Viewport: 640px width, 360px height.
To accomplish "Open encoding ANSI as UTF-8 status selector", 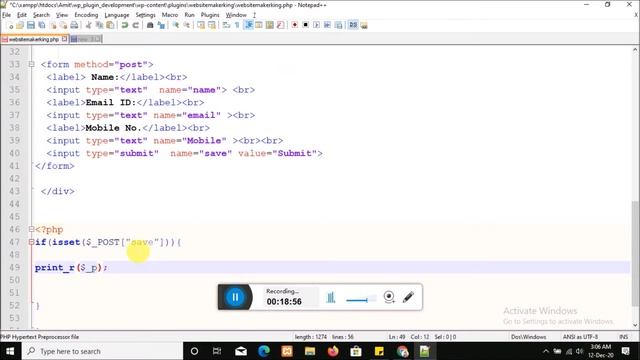I will pyautogui.click(x=580, y=337).
